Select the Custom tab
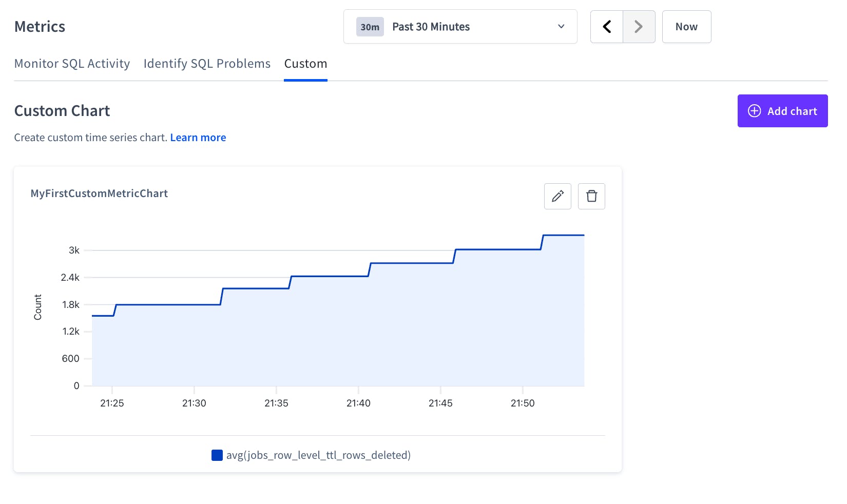 [305, 63]
